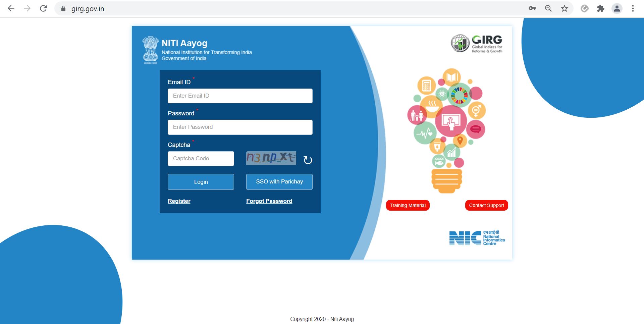Screen dimensions: 644x324
Task: Click the Login button
Action: tap(201, 182)
